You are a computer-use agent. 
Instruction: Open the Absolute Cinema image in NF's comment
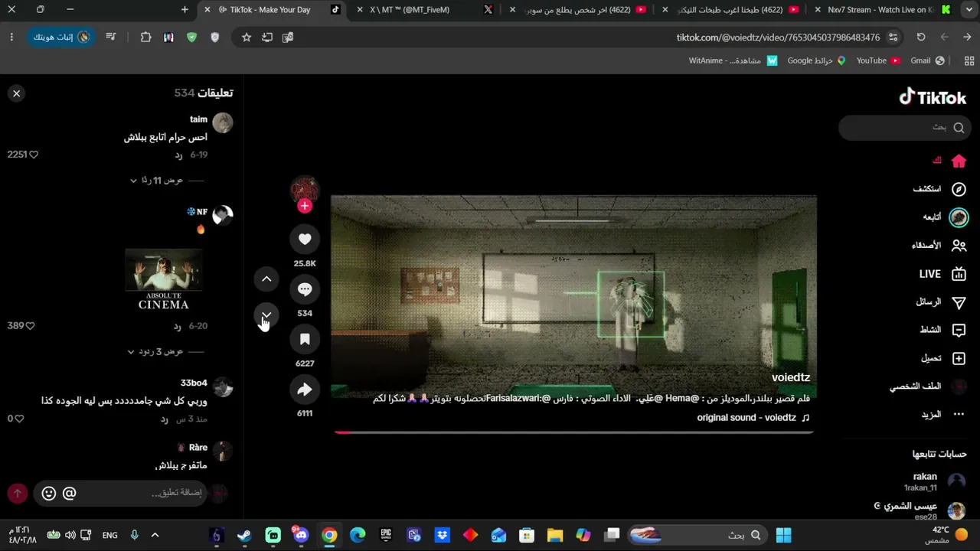164,279
